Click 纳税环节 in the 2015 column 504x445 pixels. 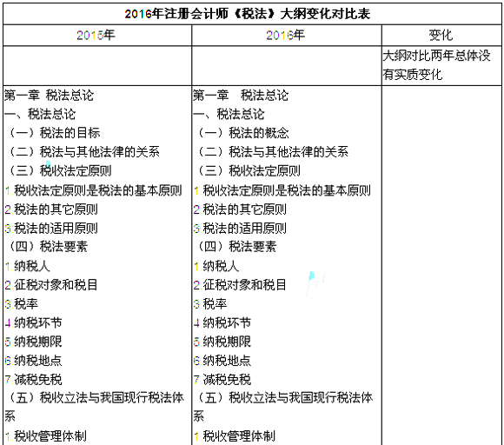point(37,322)
